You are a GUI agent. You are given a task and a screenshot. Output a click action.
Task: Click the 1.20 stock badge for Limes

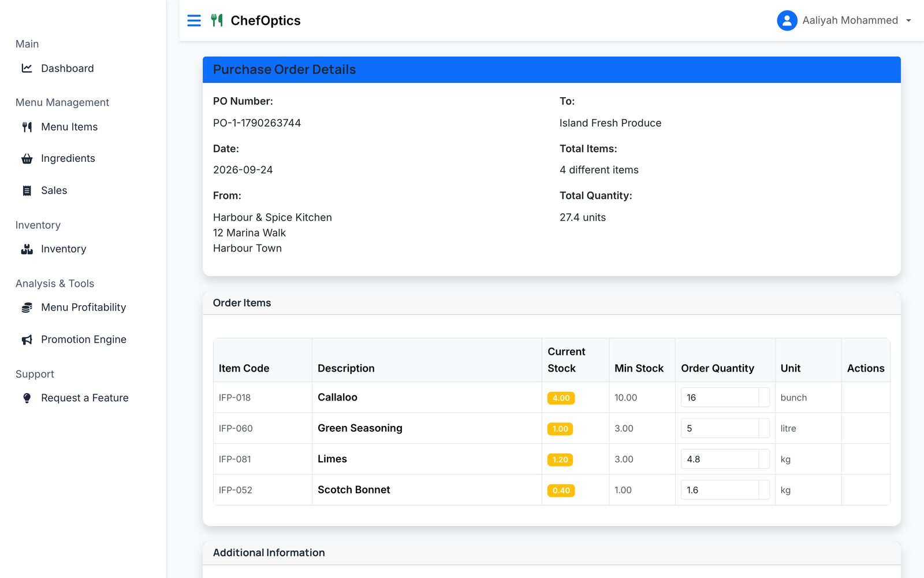point(560,460)
